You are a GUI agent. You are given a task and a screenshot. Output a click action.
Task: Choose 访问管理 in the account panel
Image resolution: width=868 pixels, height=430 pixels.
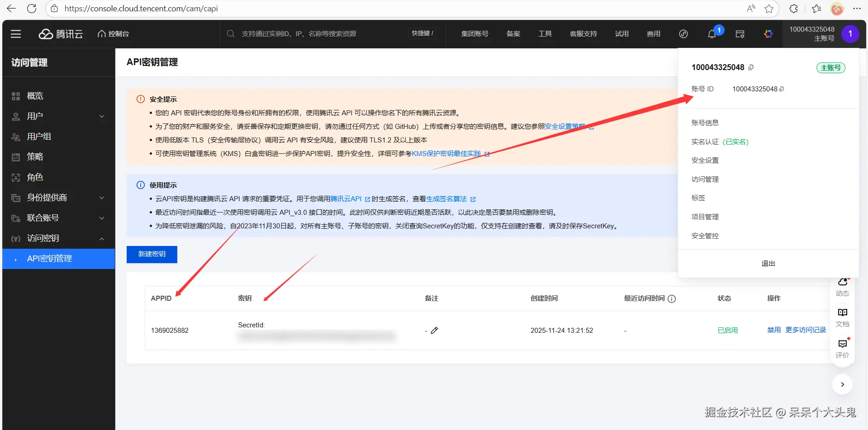(x=705, y=180)
